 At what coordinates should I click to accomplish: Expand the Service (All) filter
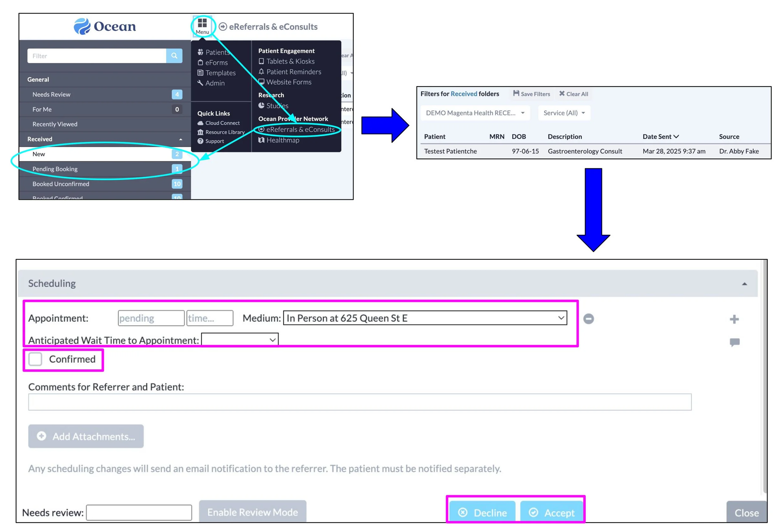click(564, 113)
